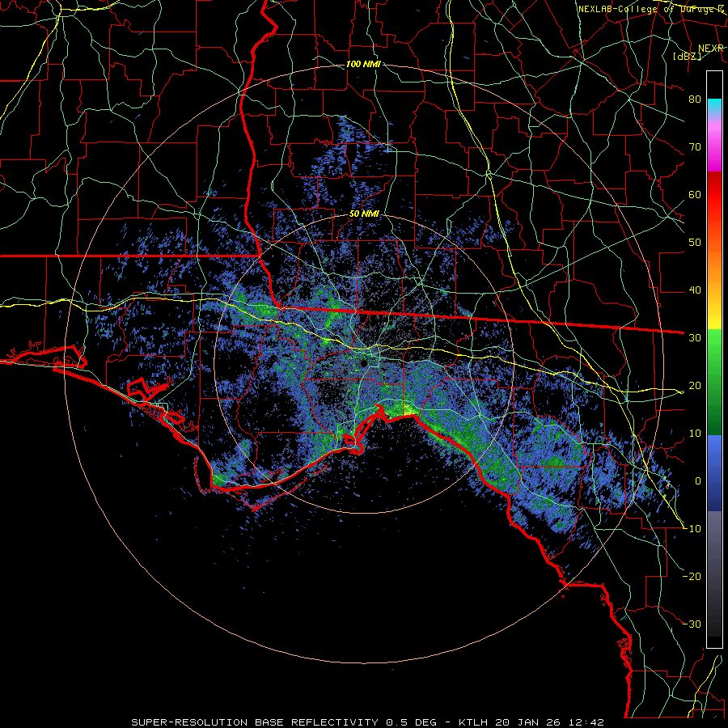Click the 20 tick label on the scale
Image resolution: width=728 pixels, height=728 pixels.
695,385
